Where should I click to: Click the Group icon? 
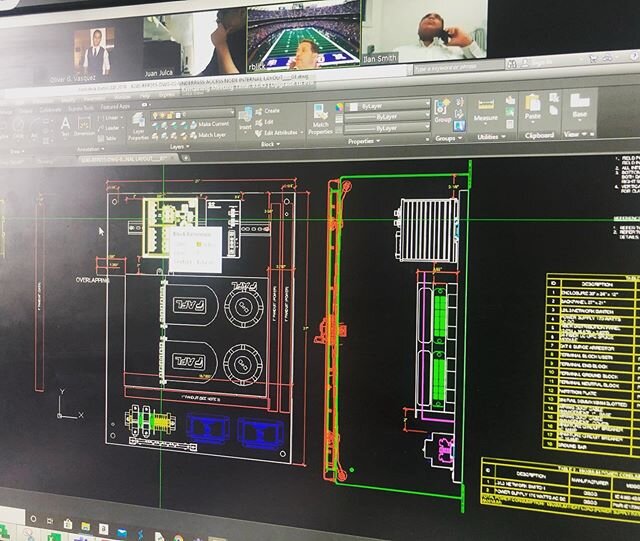tap(442, 111)
